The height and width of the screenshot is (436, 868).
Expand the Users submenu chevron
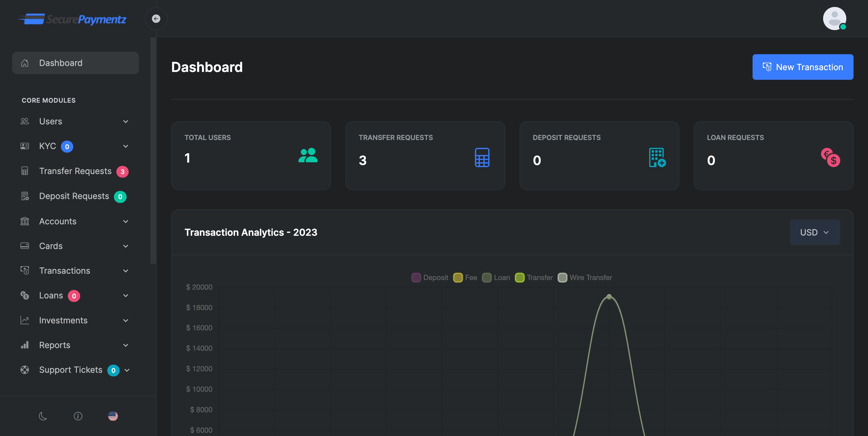[x=126, y=122]
